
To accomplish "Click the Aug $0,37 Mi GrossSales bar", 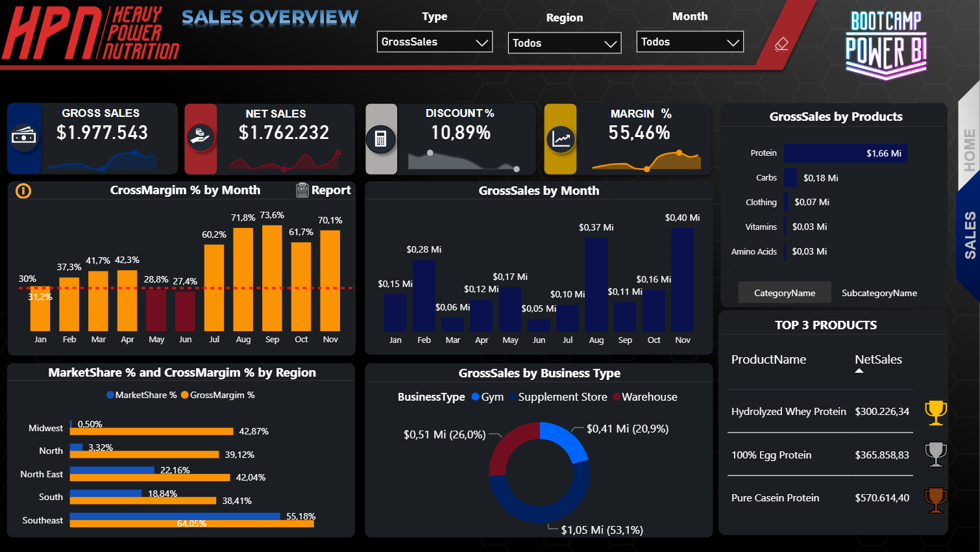I will coord(596,284).
